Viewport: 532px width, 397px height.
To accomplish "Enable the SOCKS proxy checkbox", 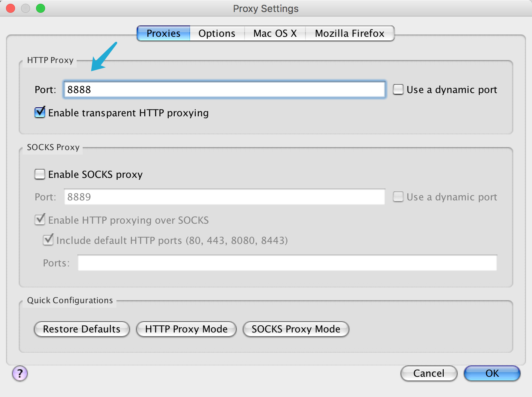I will (x=40, y=174).
